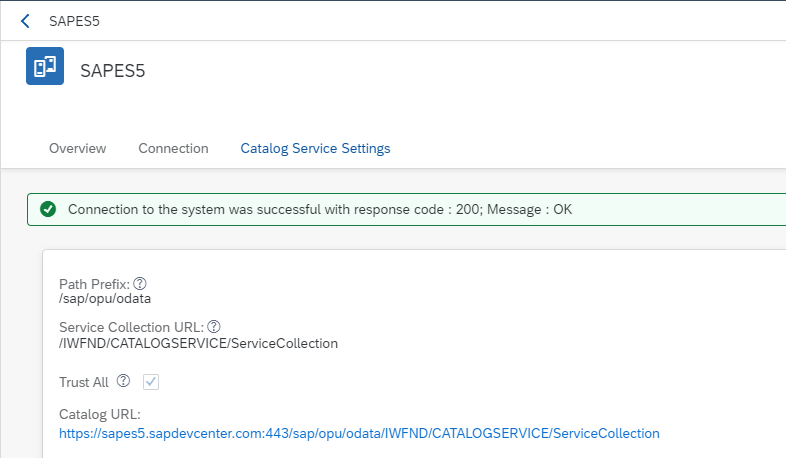Open the Catalog URL sapes5.sapdevcenter.com link

pyautogui.click(x=359, y=433)
